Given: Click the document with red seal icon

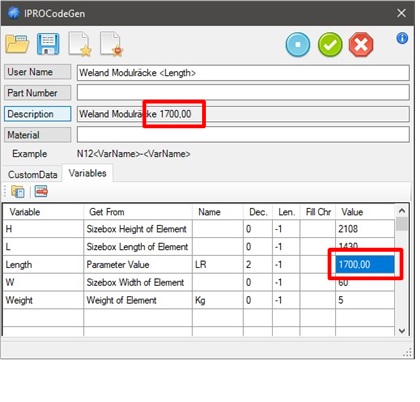Looking at the screenshot, I should point(111,44).
